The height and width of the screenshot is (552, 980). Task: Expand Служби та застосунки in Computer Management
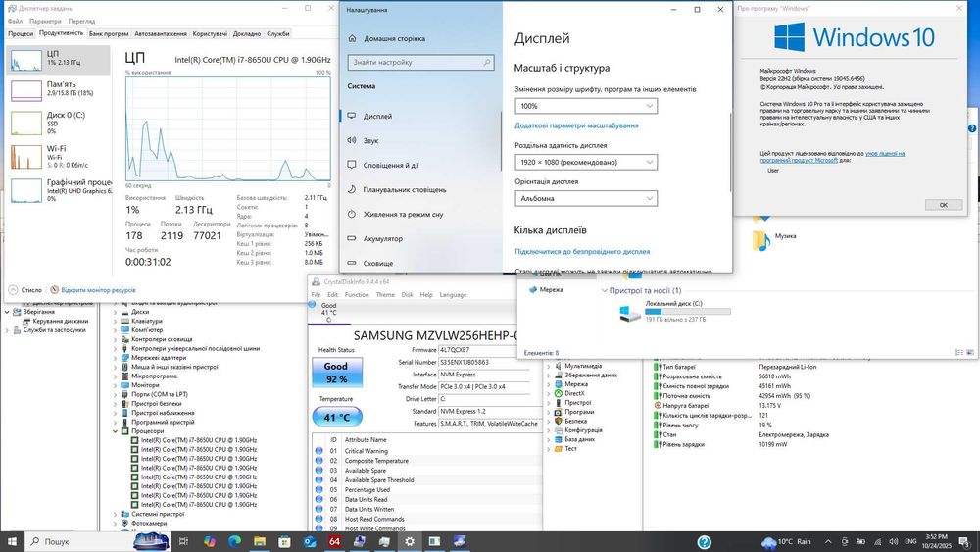coord(8,330)
